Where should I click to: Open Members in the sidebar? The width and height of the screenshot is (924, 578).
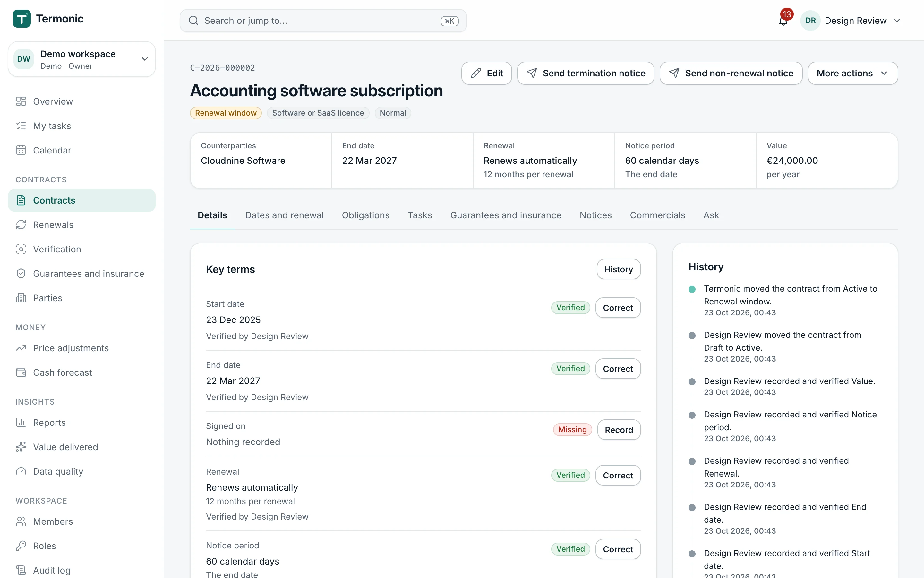point(82,522)
